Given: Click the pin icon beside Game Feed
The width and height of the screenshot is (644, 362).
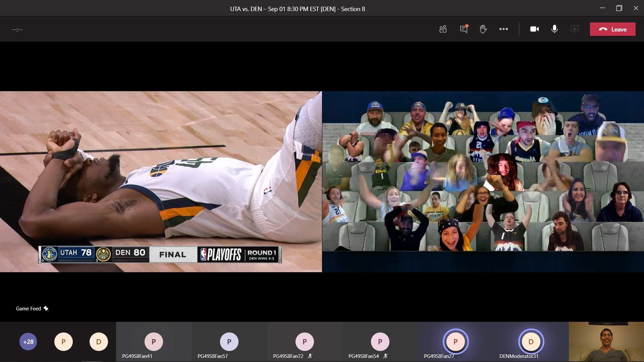Looking at the screenshot, I should [x=46, y=308].
